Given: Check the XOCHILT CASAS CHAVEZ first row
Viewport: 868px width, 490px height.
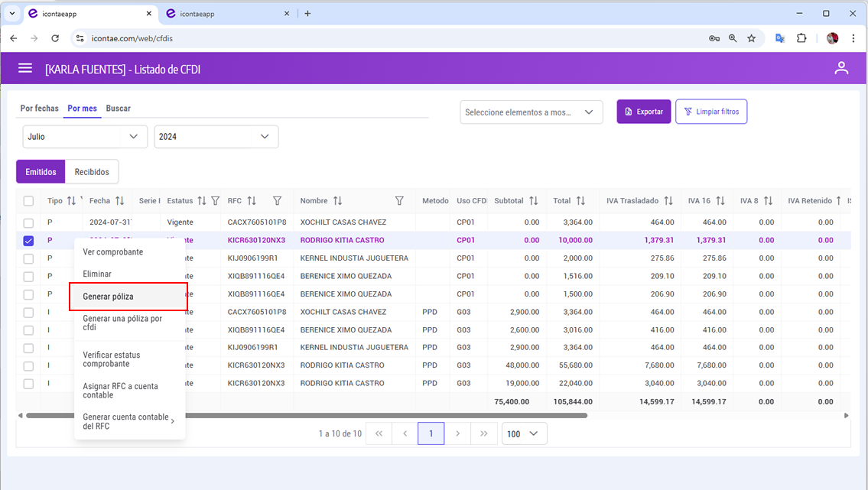Looking at the screenshot, I should [x=28, y=222].
